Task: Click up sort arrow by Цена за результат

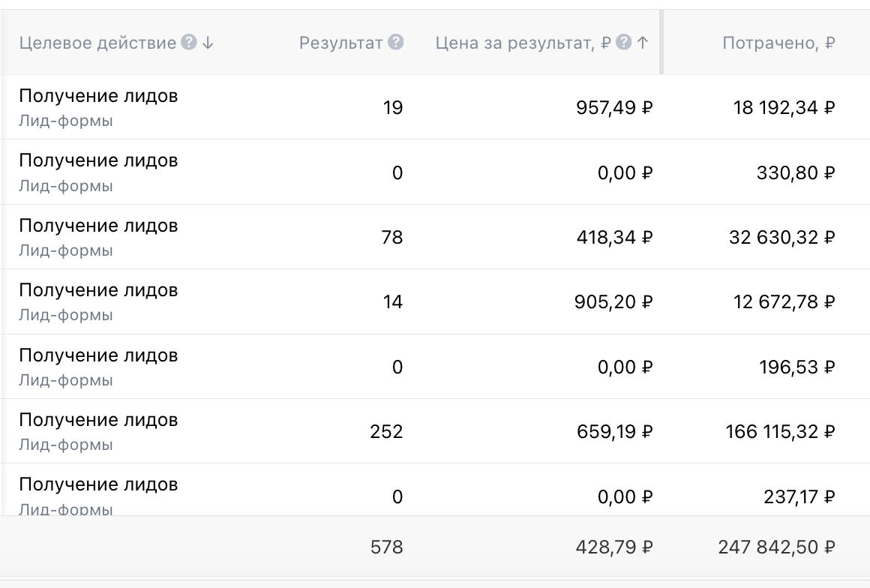Action: (642, 43)
